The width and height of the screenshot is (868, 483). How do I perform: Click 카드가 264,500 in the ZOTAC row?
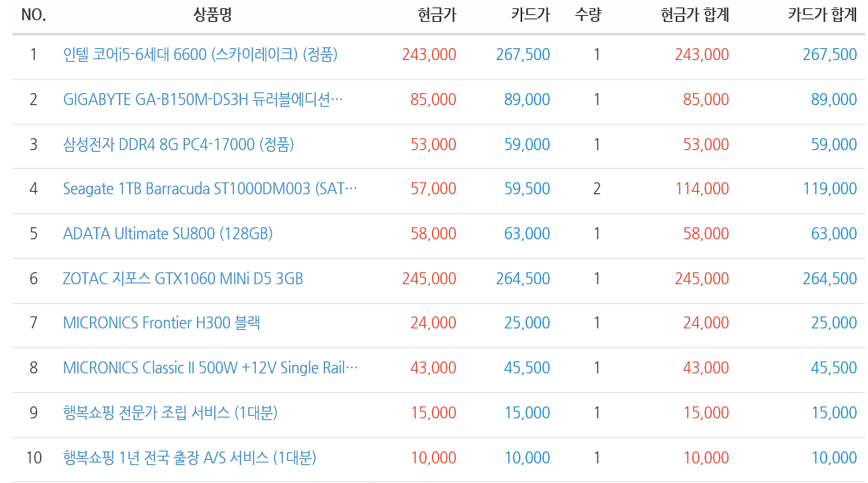523,279
